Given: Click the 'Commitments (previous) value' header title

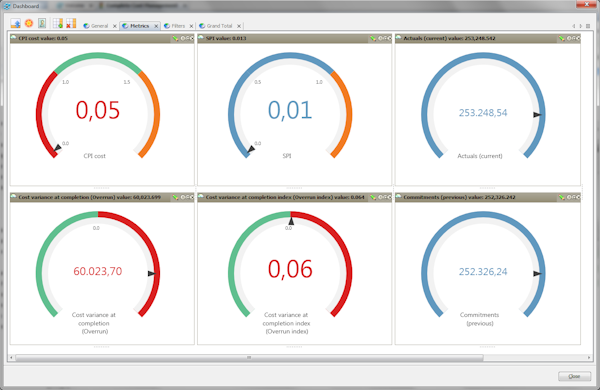Looking at the screenshot, I should click(x=459, y=197).
